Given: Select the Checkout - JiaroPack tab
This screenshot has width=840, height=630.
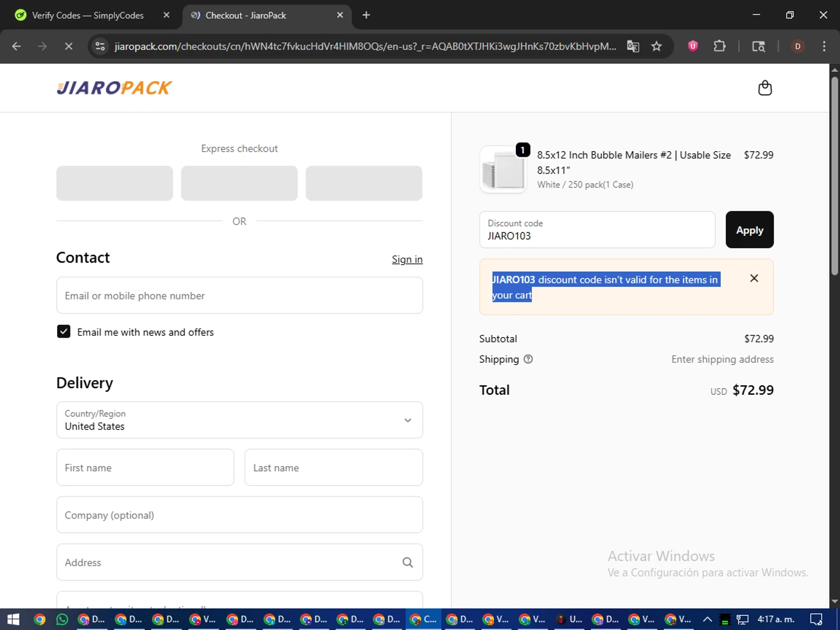Looking at the screenshot, I should pyautogui.click(x=246, y=15).
